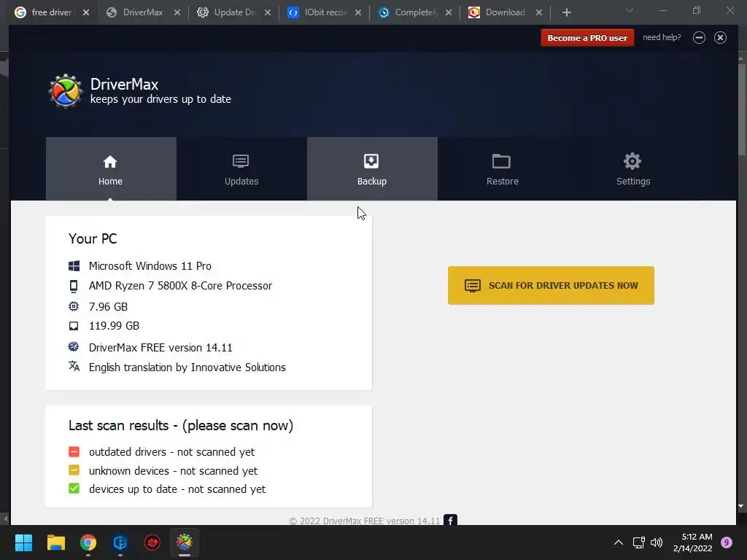Image resolution: width=747 pixels, height=560 pixels.
Task: Open the Backup tab
Action: [x=372, y=168]
